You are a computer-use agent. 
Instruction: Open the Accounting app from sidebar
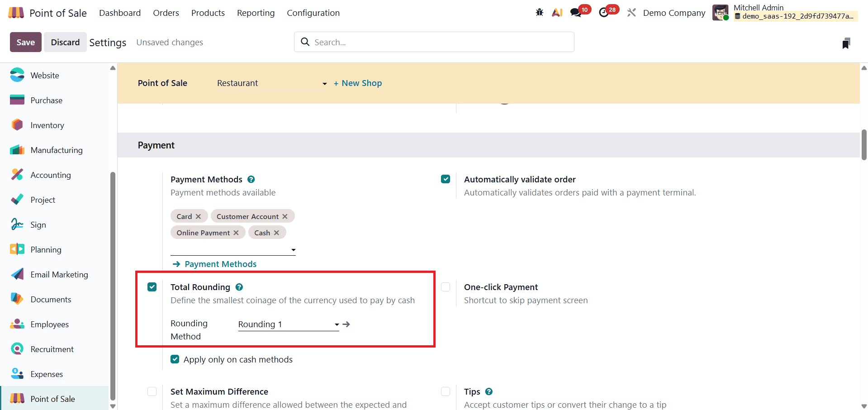[50, 175]
